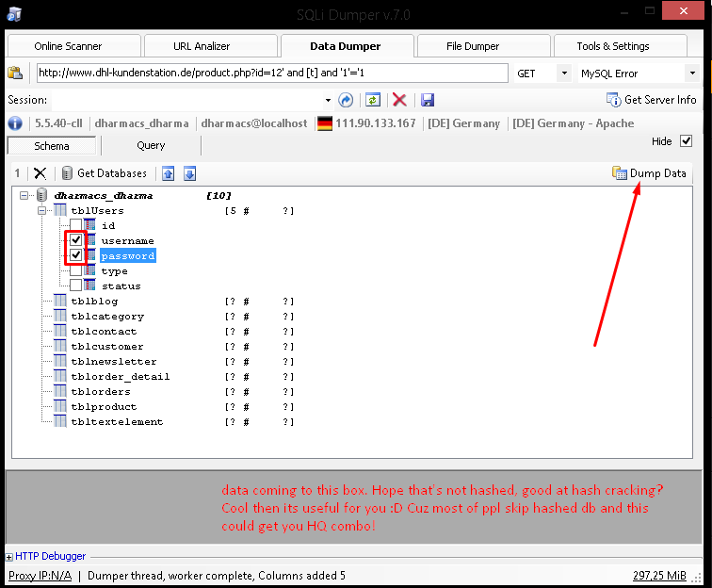Click the tblcategory table icon
The image size is (712, 588).
tap(60, 316)
